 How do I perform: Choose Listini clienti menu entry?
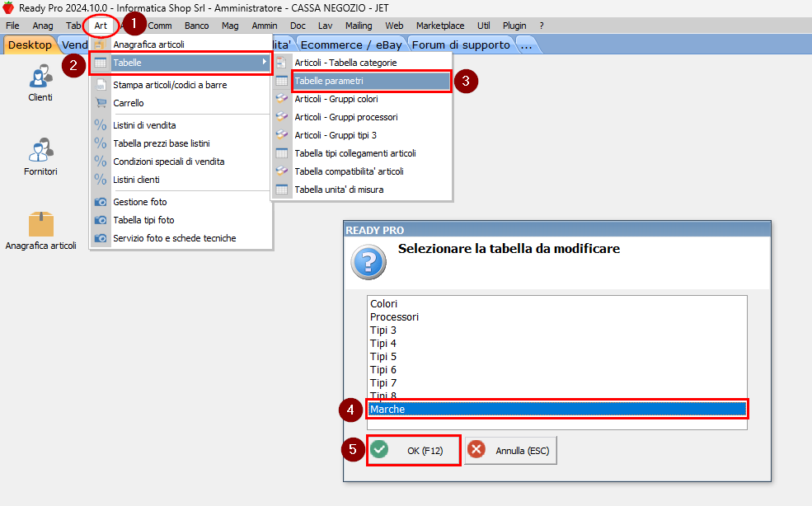181,179
